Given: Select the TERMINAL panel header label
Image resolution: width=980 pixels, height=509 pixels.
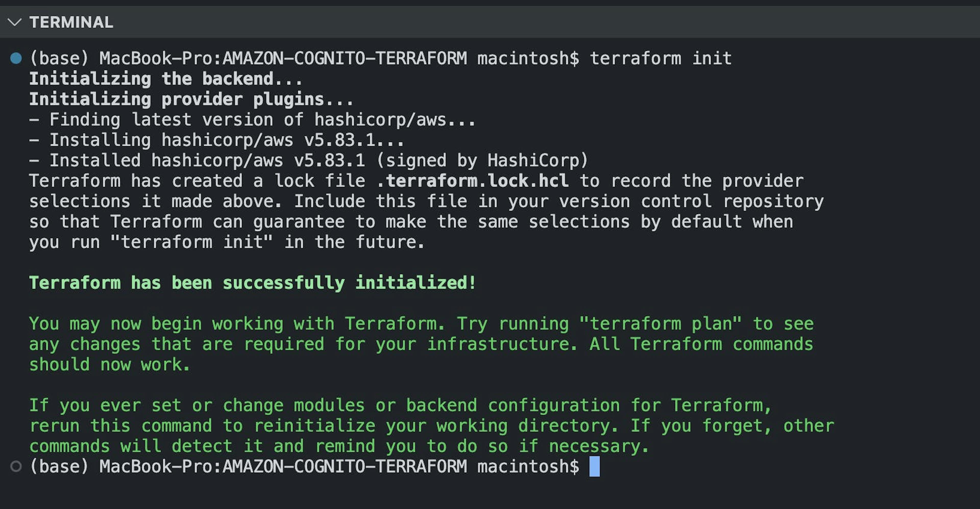Looking at the screenshot, I should [x=71, y=22].
